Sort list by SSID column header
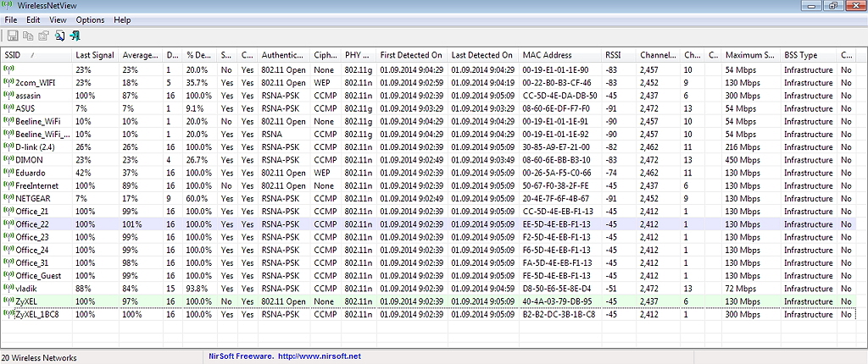868x364 pixels. [34, 55]
